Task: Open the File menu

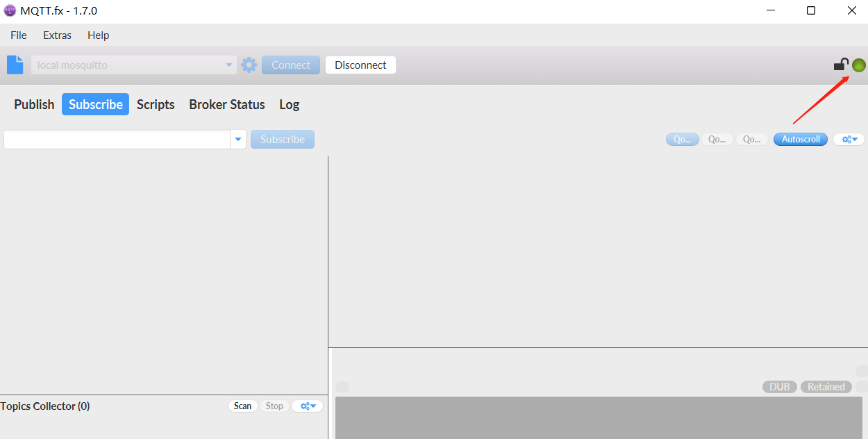Action: (19, 35)
